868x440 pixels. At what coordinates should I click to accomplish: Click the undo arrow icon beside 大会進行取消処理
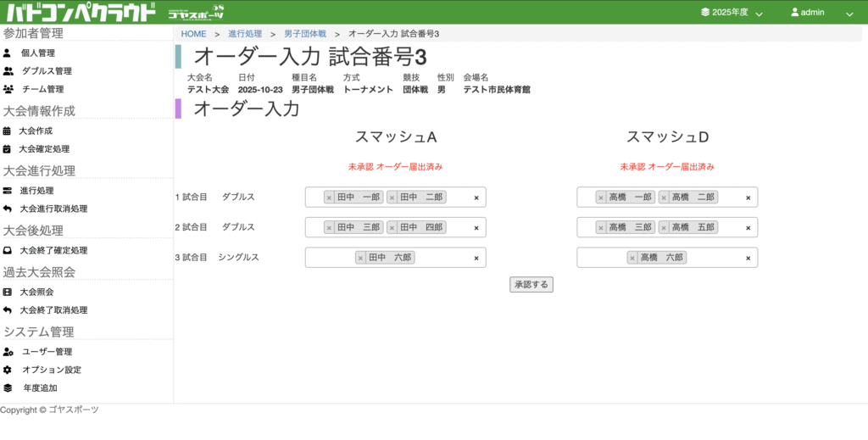(8, 209)
